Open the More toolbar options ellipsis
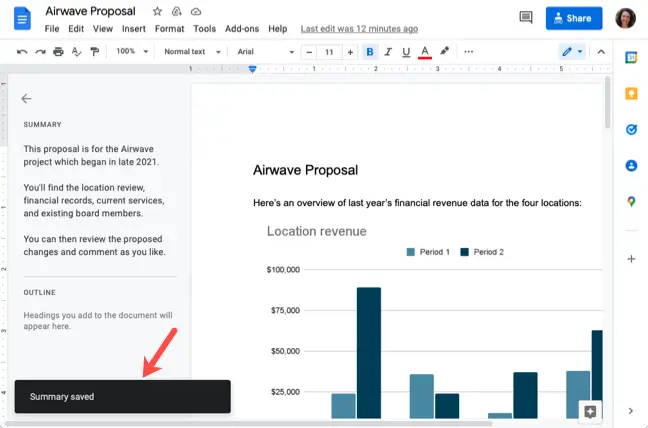The width and height of the screenshot is (648, 428). click(468, 52)
